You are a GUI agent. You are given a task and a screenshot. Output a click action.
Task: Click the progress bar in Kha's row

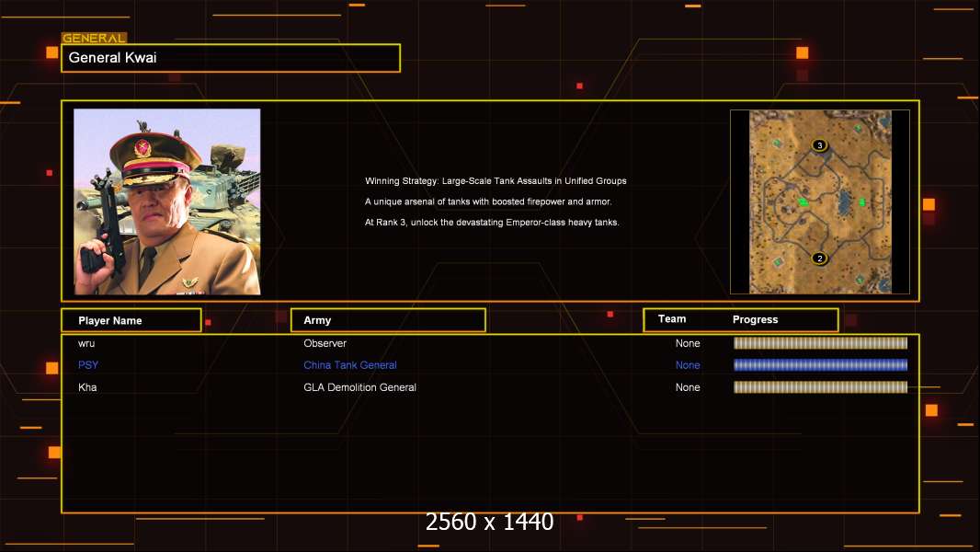pyautogui.click(x=820, y=387)
